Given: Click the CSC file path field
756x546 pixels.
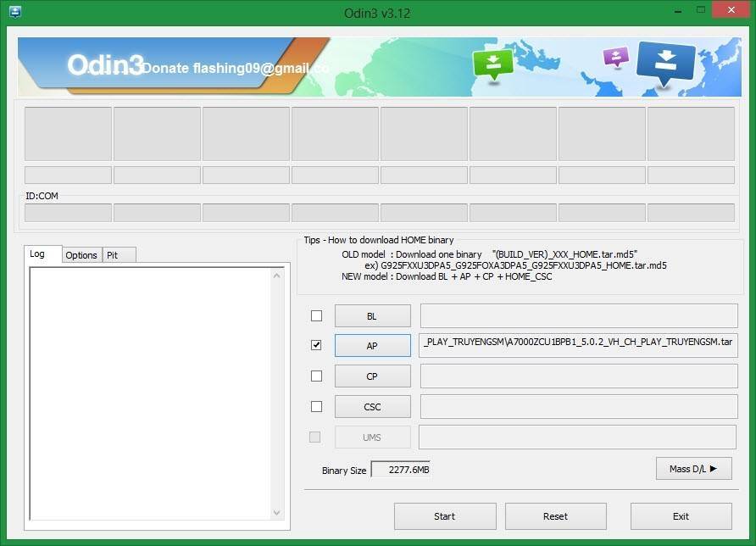Looking at the screenshot, I should [x=579, y=407].
